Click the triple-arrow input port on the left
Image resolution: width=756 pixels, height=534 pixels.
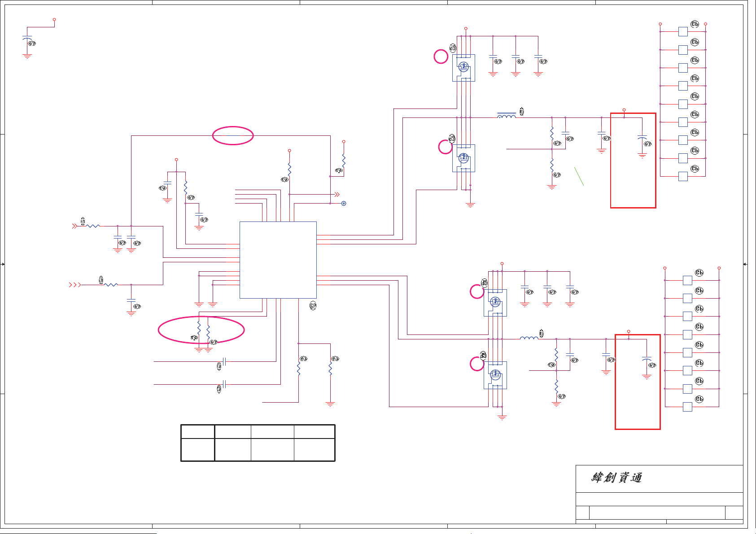[75, 285]
